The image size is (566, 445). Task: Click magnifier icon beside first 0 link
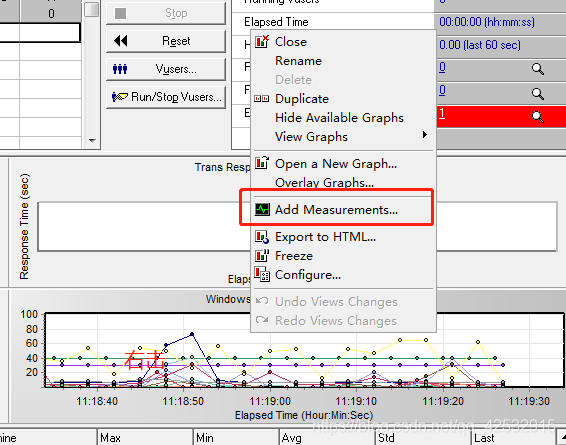[x=538, y=69]
